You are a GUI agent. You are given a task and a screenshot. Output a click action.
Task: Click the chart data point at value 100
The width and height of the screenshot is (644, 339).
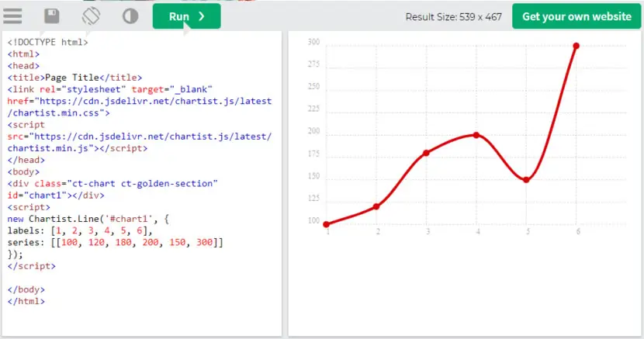coord(326,224)
